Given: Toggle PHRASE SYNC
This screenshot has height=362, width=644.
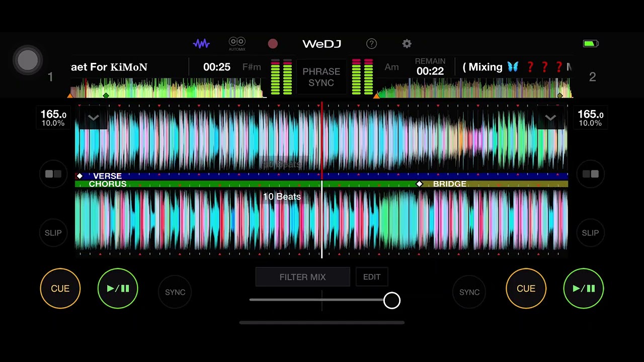Looking at the screenshot, I should (x=321, y=77).
